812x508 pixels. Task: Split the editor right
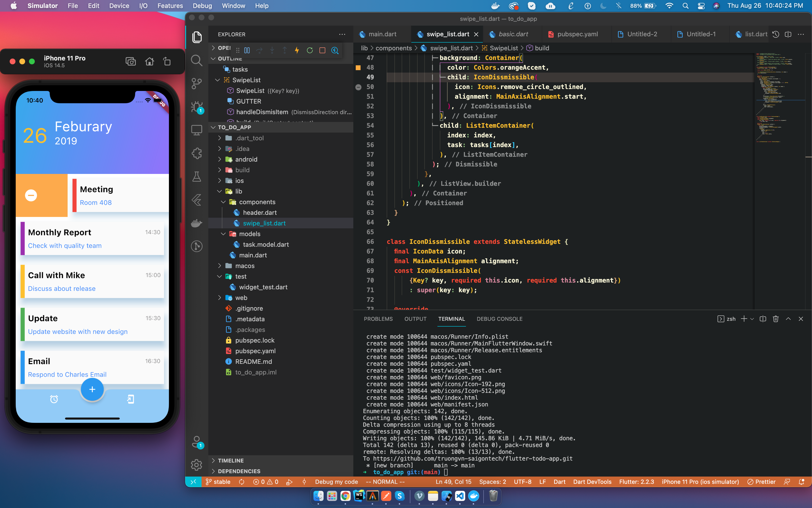point(788,34)
